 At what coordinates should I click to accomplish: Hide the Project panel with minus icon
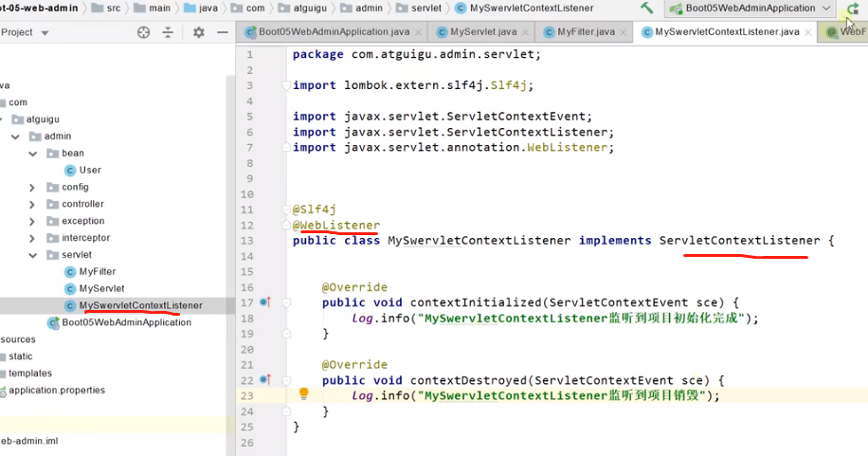[x=223, y=32]
